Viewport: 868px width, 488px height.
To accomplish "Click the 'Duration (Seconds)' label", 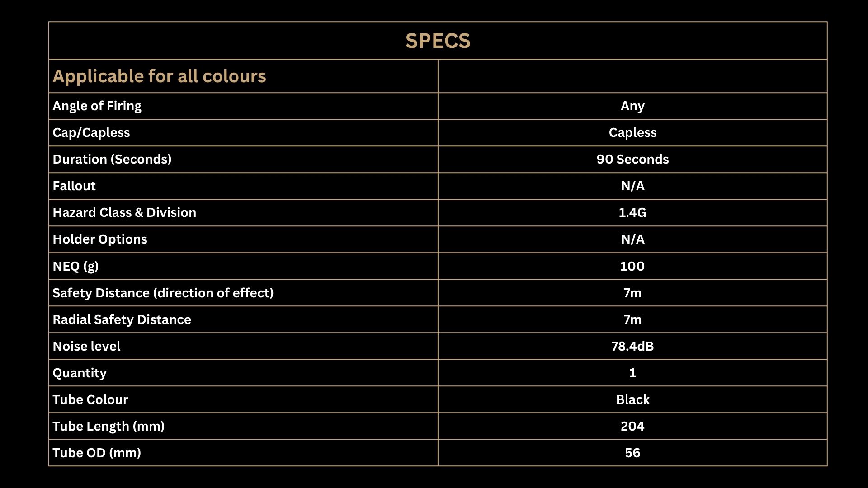I will (x=112, y=160).
